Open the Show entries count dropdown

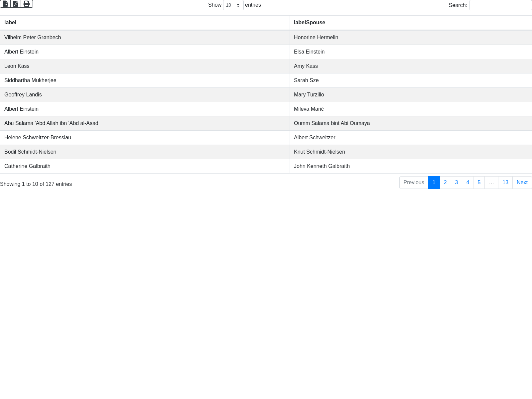(233, 5)
